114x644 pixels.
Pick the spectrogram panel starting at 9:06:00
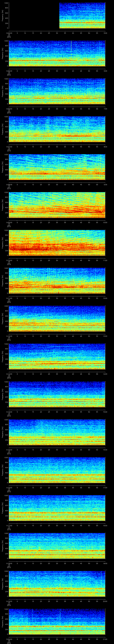[57, 91]
